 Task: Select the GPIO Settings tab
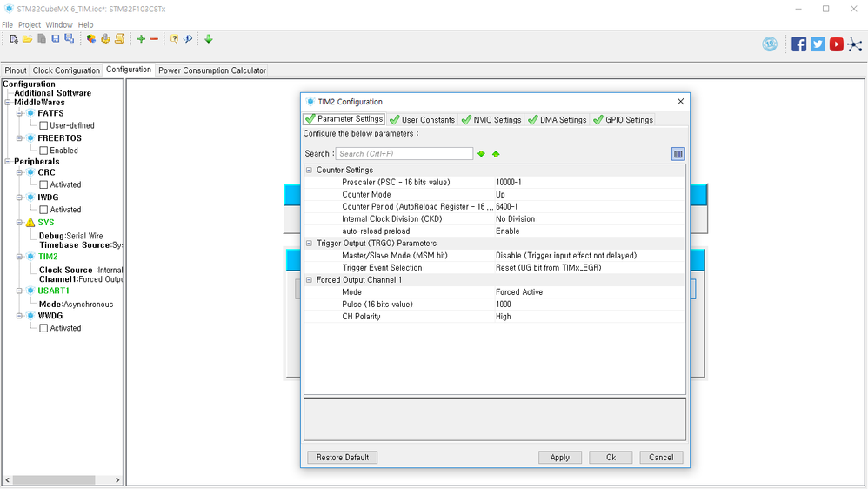click(x=623, y=119)
